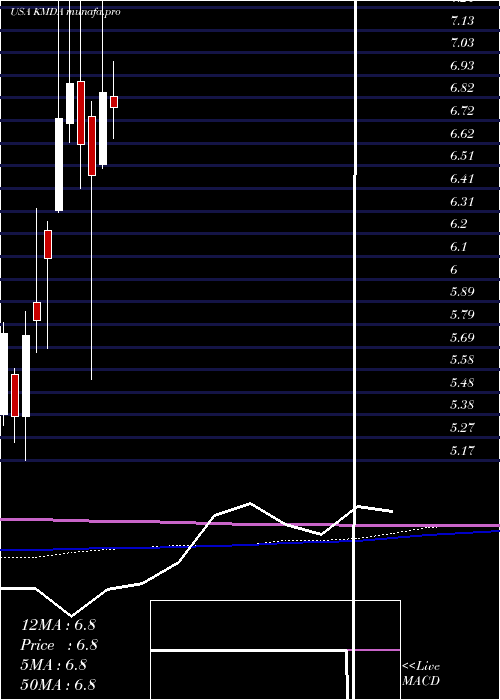This screenshot has height=700, width=500.
Task: Click the Price : 6.8 readout
Action: coord(58,645)
